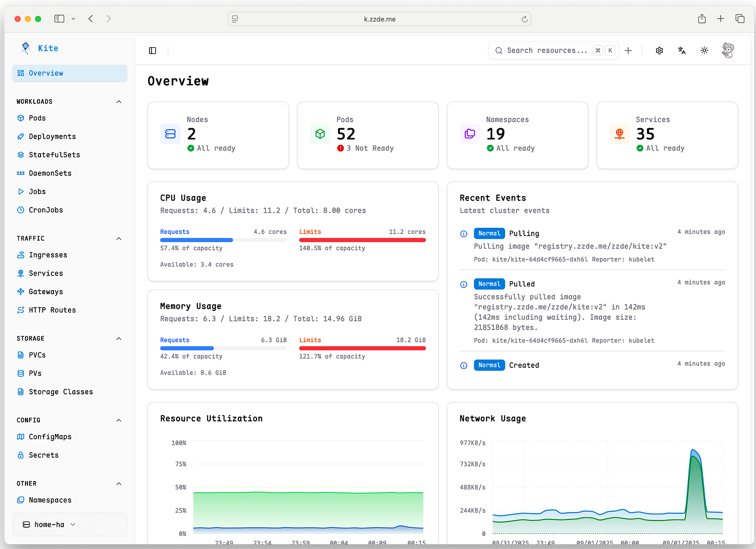Toggle the Kite sidebar panel icon
This screenshot has height=549, width=756.
pyautogui.click(x=153, y=50)
